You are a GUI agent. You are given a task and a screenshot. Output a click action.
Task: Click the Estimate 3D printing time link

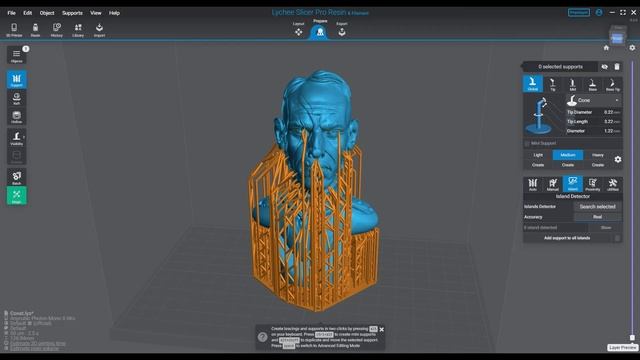[x=38, y=343]
